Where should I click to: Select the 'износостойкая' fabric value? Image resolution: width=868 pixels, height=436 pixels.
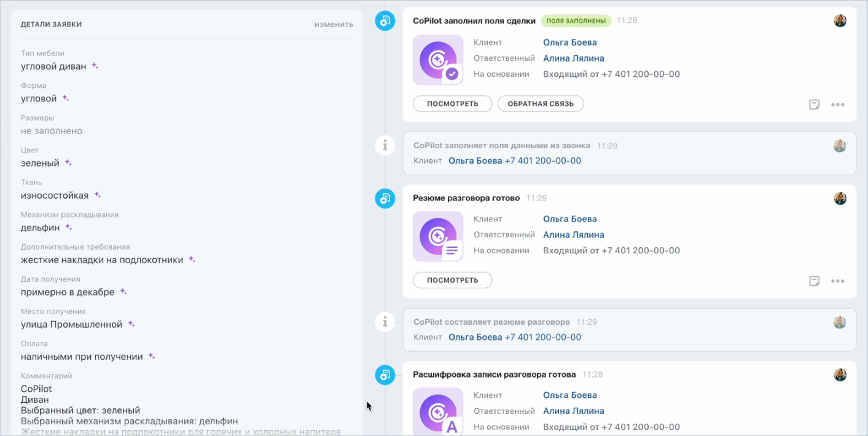[x=55, y=196]
